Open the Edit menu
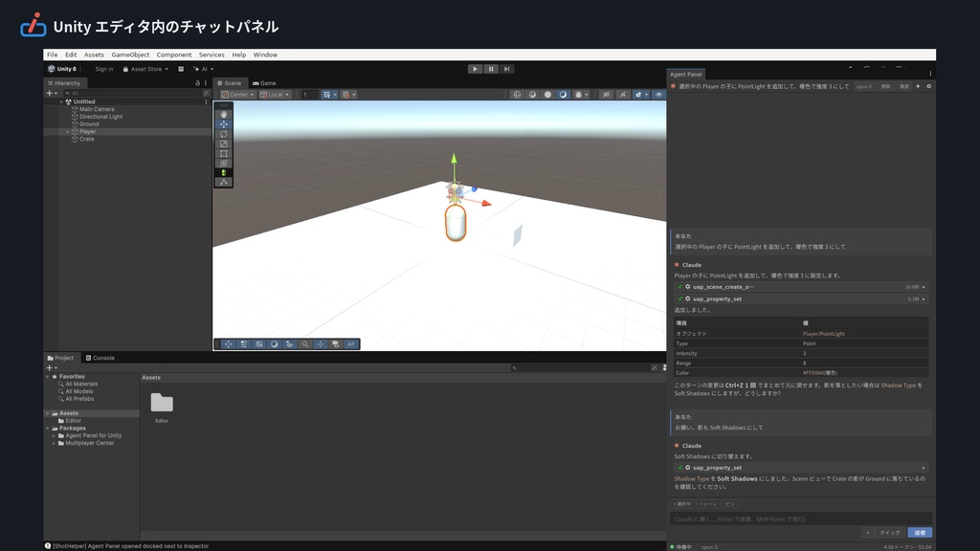This screenshot has height=551, width=980. (x=71, y=55)
